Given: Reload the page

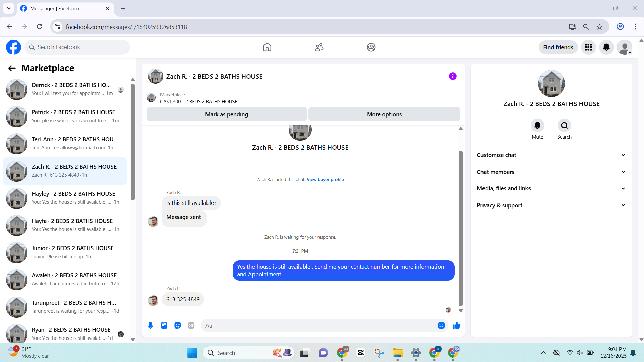Looking at the screenshot, I should coord(39,27).
